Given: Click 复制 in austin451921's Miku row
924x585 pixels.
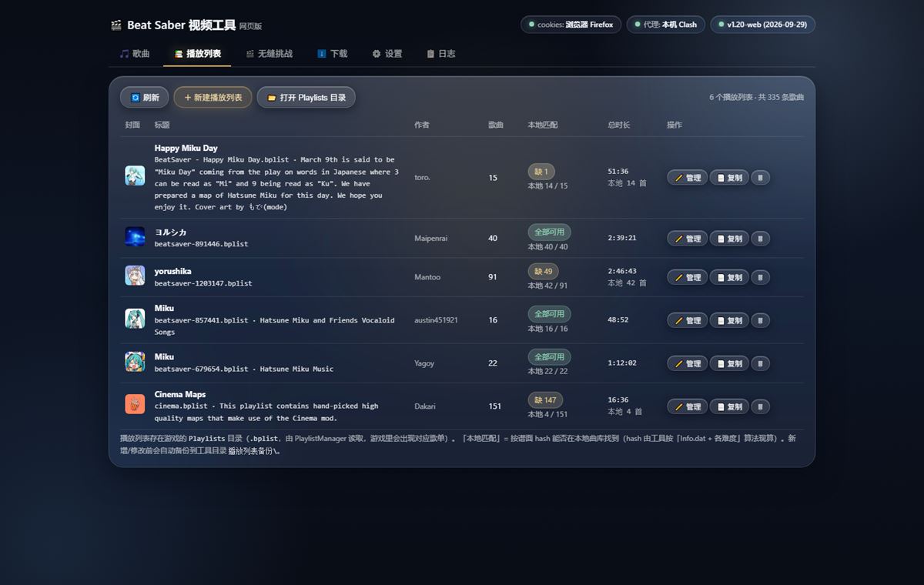Looking at the screenshot, I should click(x=729, y=320).
